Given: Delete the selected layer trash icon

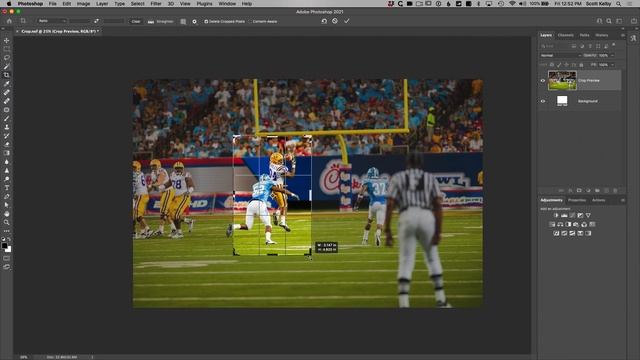Looking at the screenshot, I should click(x=615, y=191).
